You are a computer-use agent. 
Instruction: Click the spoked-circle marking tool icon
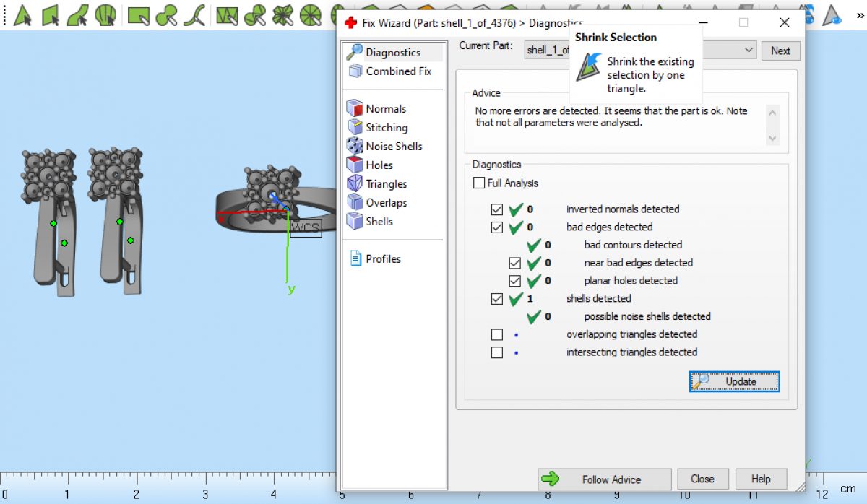[x=310, y=14]
